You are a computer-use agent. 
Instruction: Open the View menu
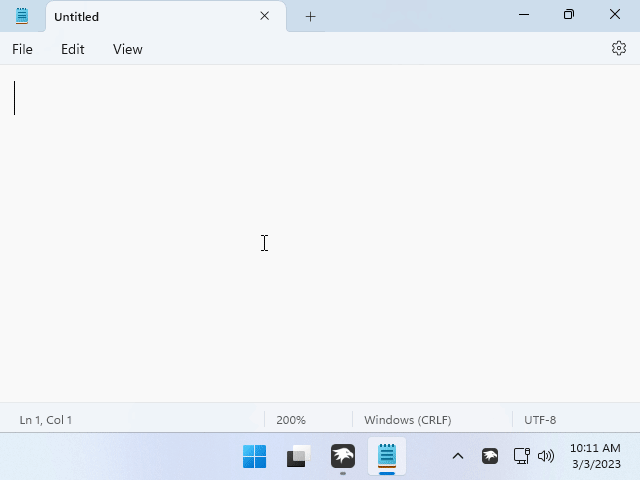click(x=127, y=49)
